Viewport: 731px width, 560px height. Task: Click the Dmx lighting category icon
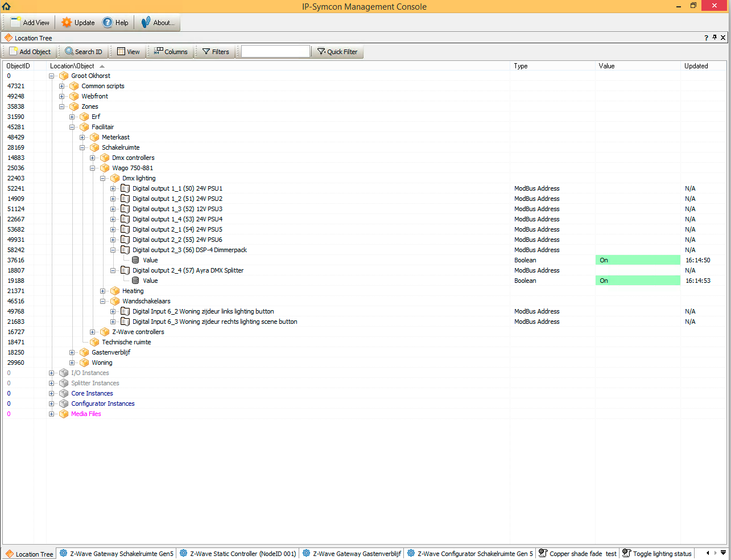coord(115,178)
